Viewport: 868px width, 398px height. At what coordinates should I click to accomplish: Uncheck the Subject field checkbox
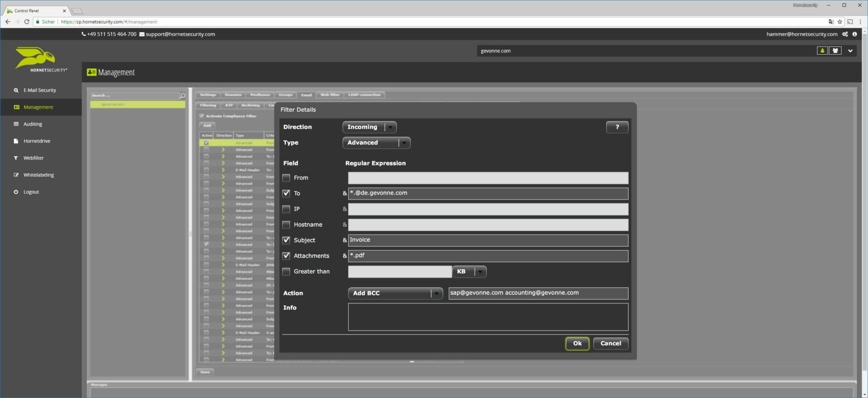point(286,240)
